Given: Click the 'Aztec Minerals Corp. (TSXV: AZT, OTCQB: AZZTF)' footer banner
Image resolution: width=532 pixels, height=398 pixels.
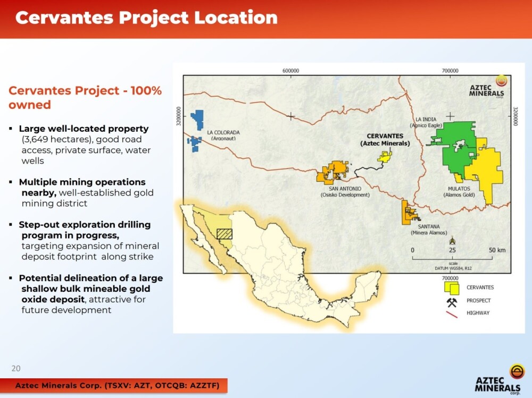Looking at the screenshot, I should pos(114,385).
